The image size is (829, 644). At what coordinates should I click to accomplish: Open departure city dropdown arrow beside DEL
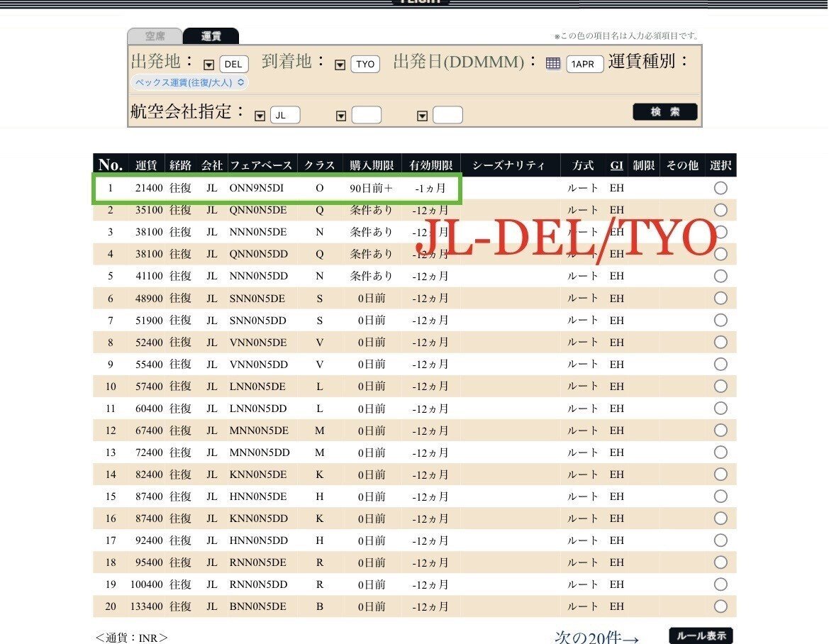tap(208, 65)
